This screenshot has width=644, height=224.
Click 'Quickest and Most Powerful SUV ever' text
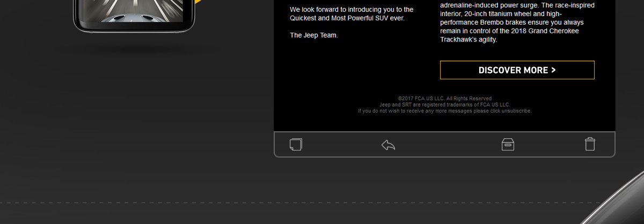[347, 18]
